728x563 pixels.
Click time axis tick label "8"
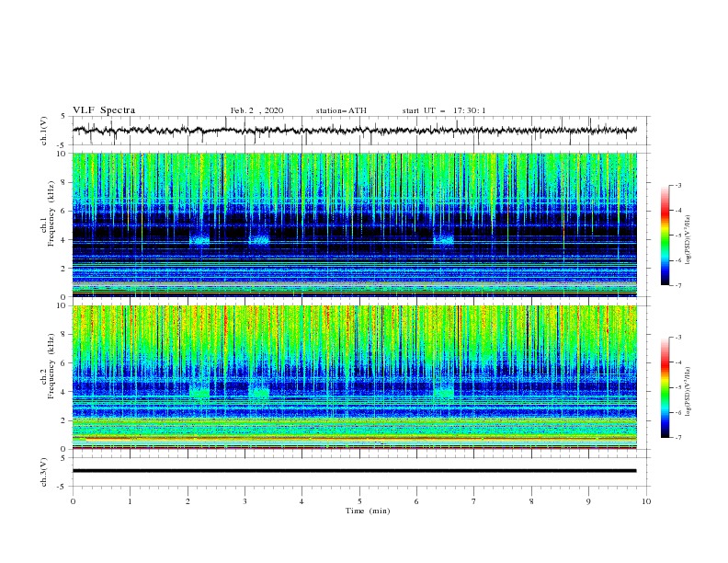(x=531, y=501)
